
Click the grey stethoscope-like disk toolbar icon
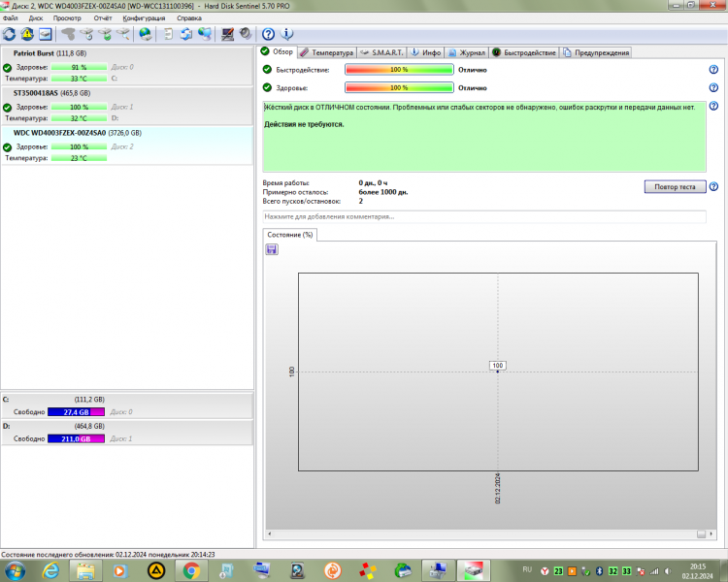click(x=68, y=34)
